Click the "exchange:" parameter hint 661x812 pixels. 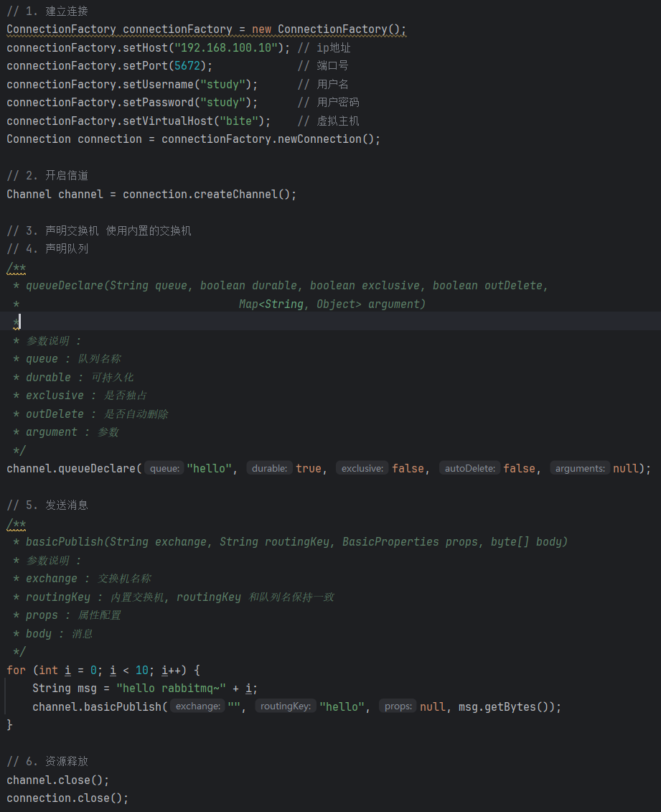tap(198, 707)
